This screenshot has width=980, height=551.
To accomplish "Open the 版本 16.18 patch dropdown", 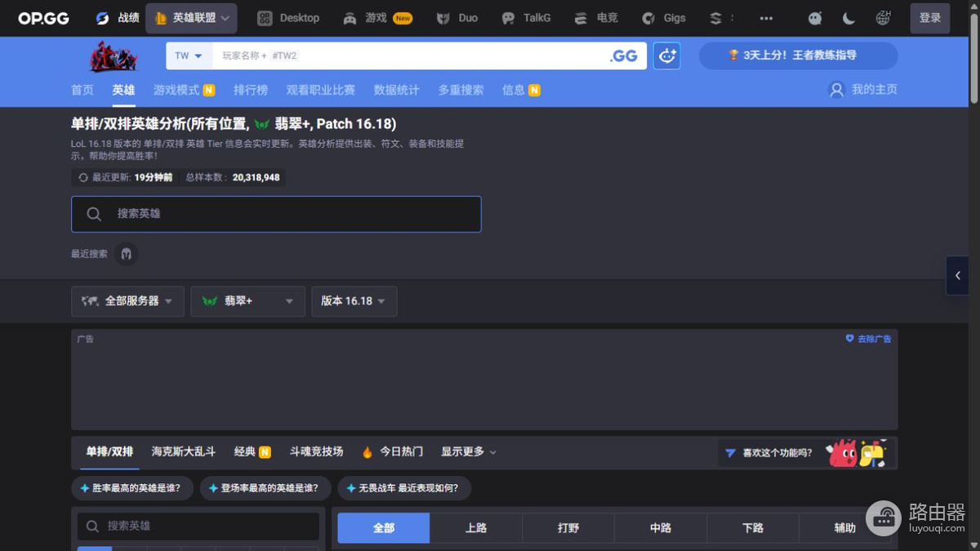I will coord(354,301).
